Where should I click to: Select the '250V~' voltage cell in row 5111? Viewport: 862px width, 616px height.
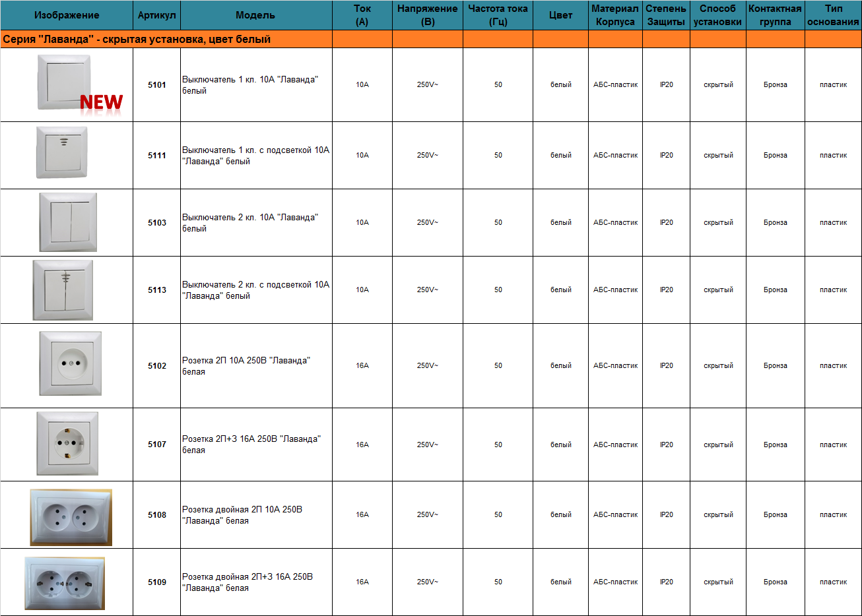[428, 156]
